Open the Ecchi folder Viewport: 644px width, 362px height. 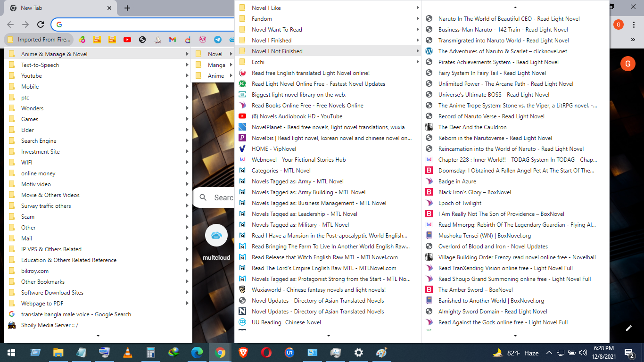click(x=328, y=62)
